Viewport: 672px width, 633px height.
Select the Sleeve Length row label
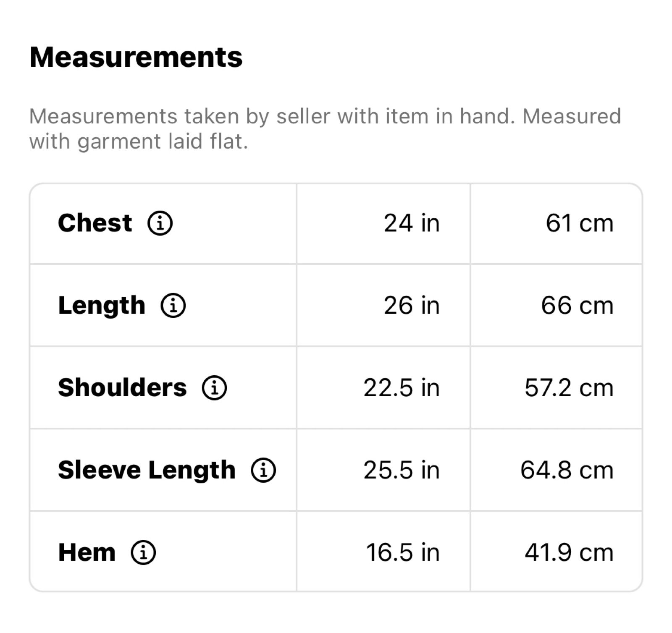[x=147, y=471]
